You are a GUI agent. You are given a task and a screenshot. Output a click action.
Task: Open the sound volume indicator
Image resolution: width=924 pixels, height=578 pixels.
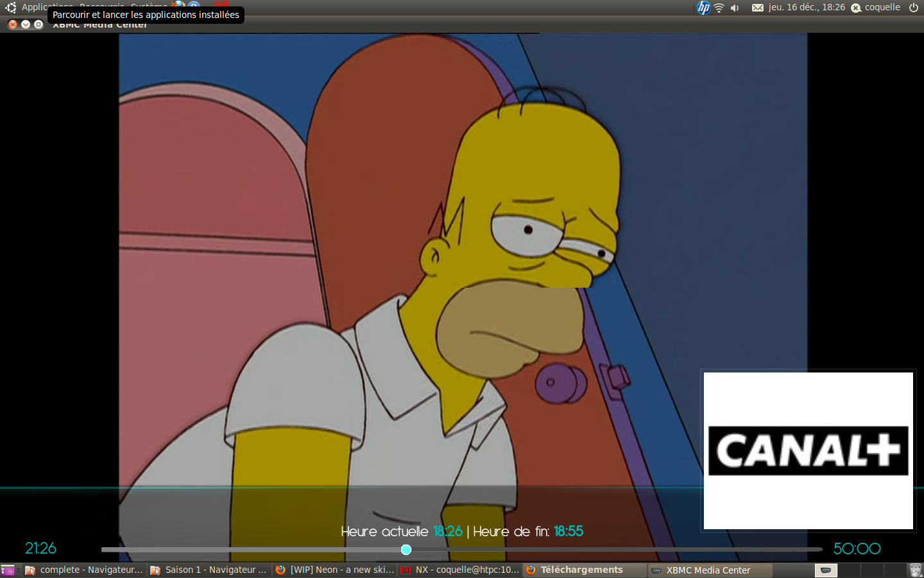click(735, 8)
